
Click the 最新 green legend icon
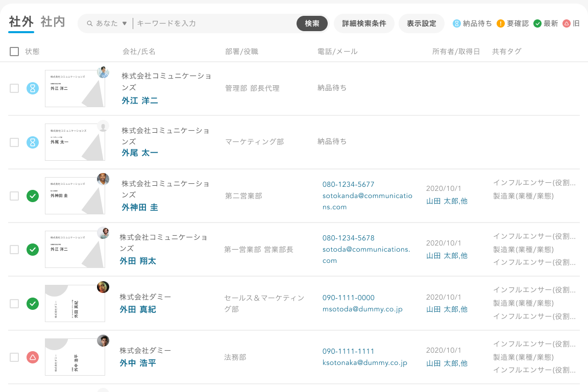(x=537, y=23)
